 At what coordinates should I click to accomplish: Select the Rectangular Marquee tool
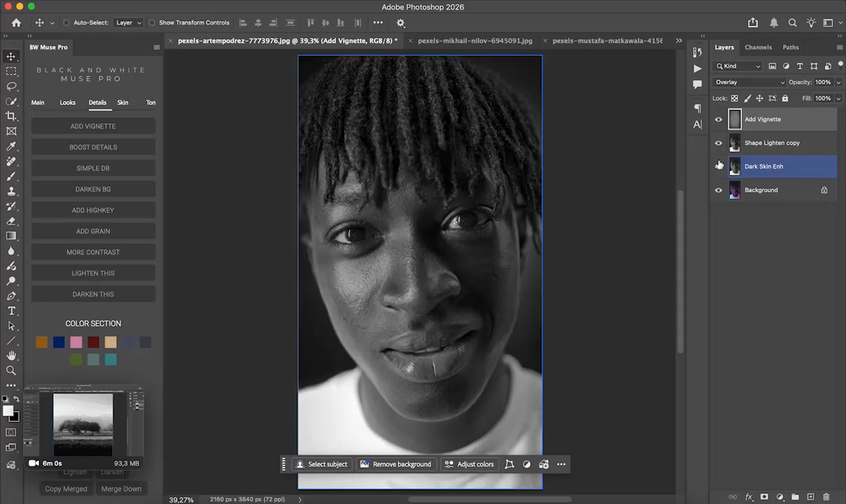coord(11,71)
